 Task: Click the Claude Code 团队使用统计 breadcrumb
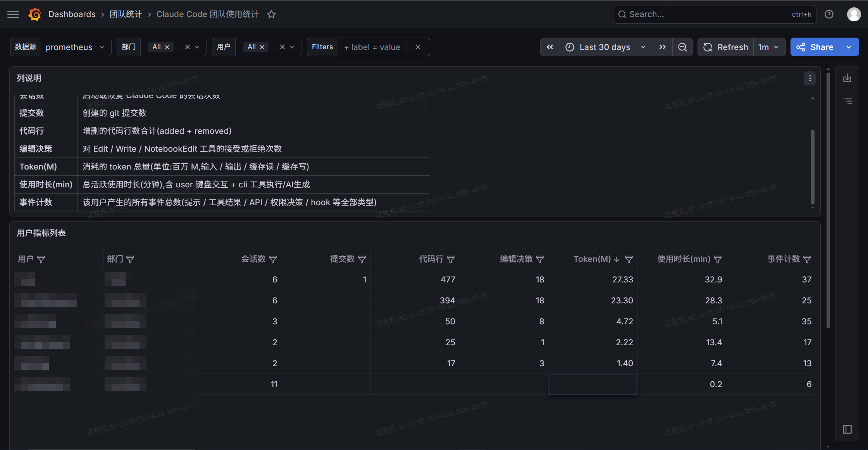coord(207,14)
